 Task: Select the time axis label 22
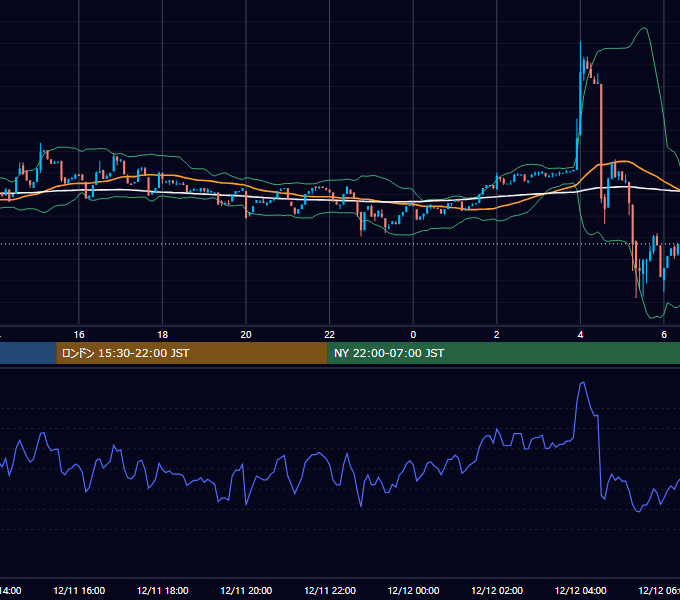330,335
